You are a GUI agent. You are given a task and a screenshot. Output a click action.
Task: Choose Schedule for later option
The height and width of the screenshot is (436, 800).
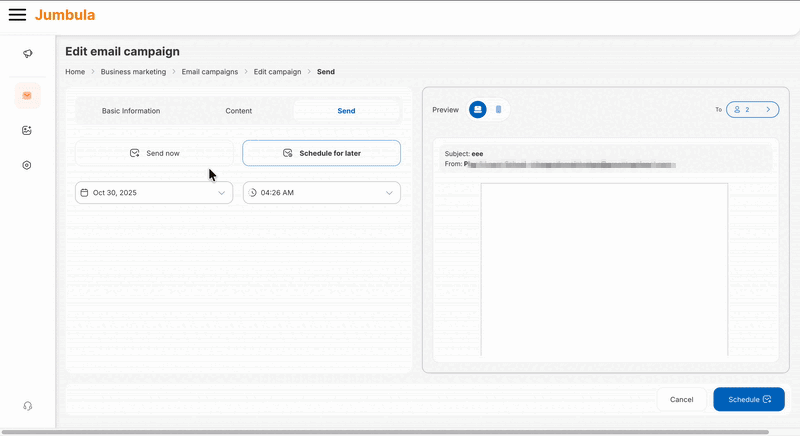(321, 153)
